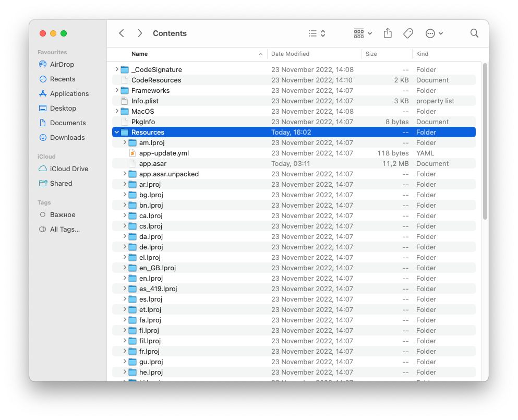Open All Tags… in the sidebar
Viewport: 518px width, 420px height.
[x=65, y=230]
